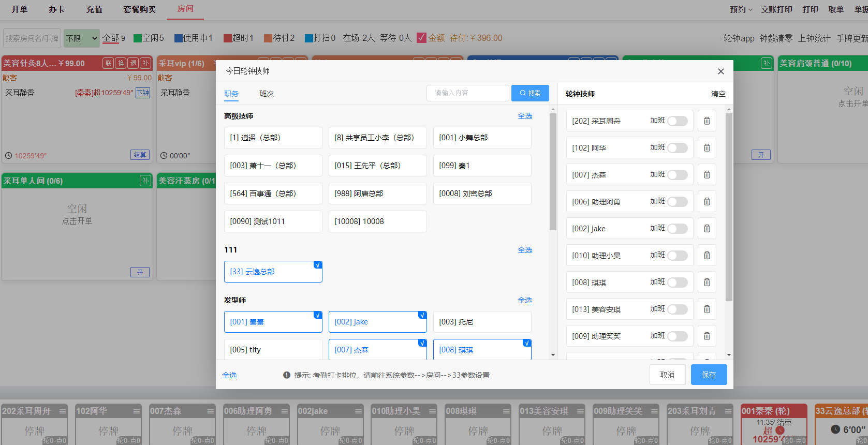Remove 助理笑笑 with the trash icon

coord(707,336)
